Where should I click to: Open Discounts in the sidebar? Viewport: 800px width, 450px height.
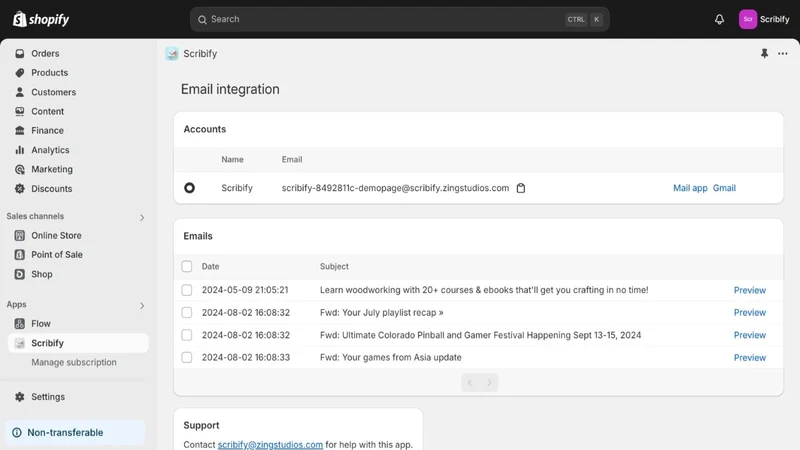pos(52,189)
